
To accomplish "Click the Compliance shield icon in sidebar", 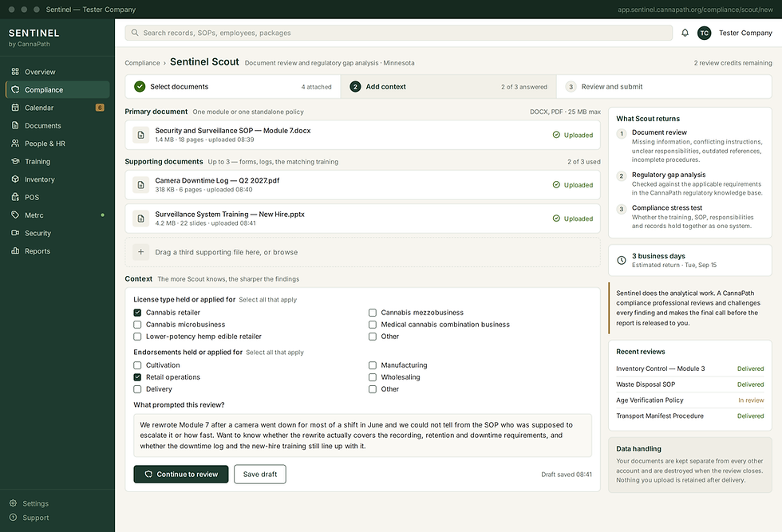I will pyautogui.click(x=15, y=90).
